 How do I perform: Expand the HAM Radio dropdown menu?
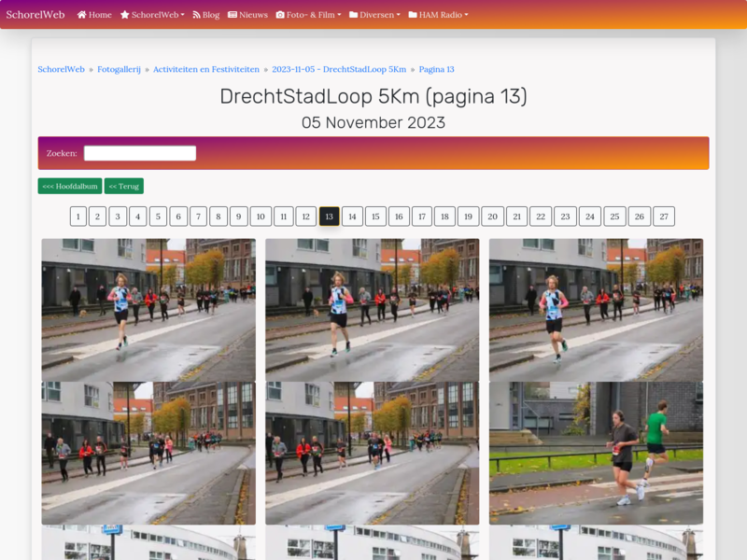(438, 15)
